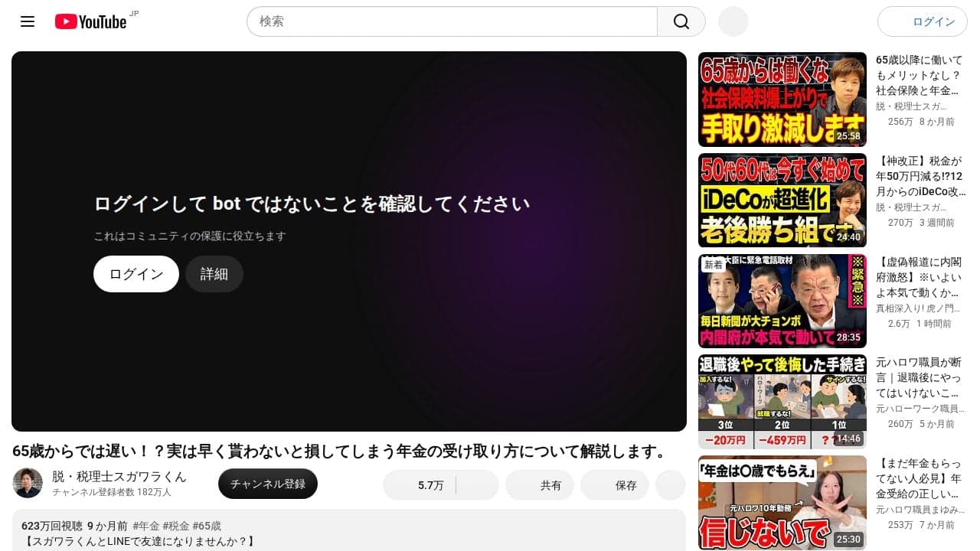The image size is (980, 551).
Task: Like the video with the 5.7万 button
Action: click(420, 485)
